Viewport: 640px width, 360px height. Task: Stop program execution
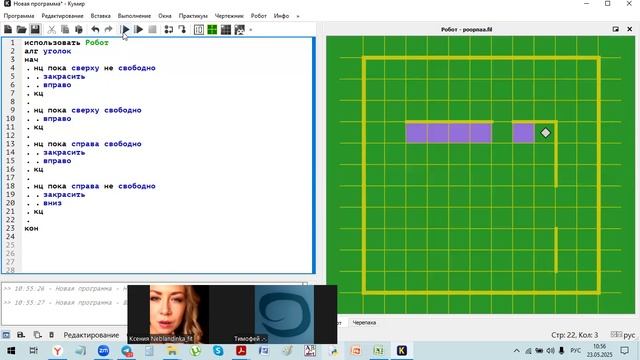152,29
